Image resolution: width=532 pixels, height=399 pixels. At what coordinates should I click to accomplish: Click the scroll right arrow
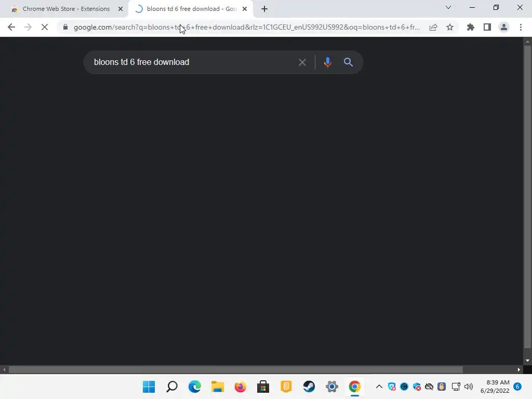[x=519, y=369]
